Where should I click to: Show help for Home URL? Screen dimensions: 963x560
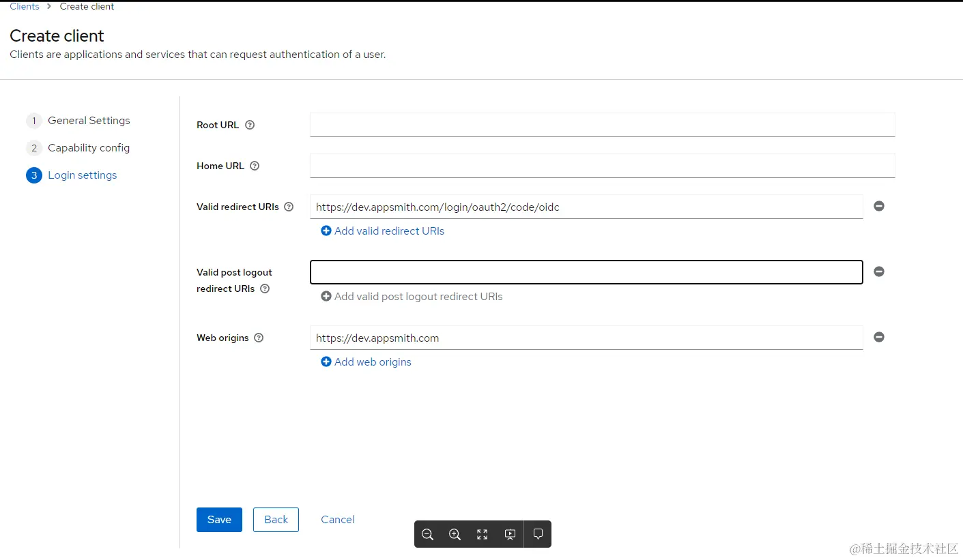pos(255,166)
